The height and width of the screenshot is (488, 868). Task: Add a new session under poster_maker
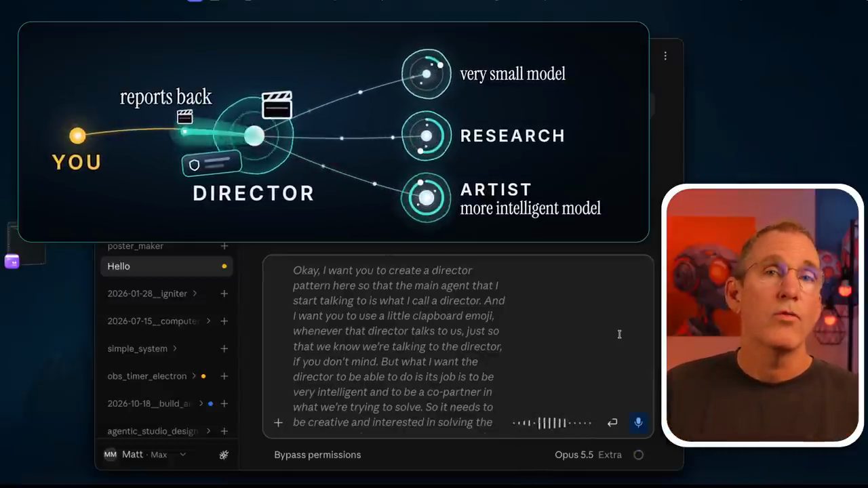[x=224, y=246]
